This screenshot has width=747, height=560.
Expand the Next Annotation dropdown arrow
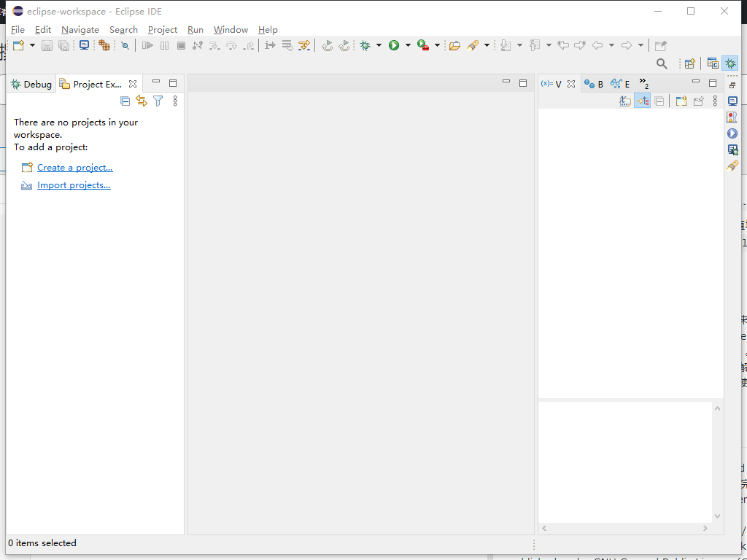[x=519, y=45]
